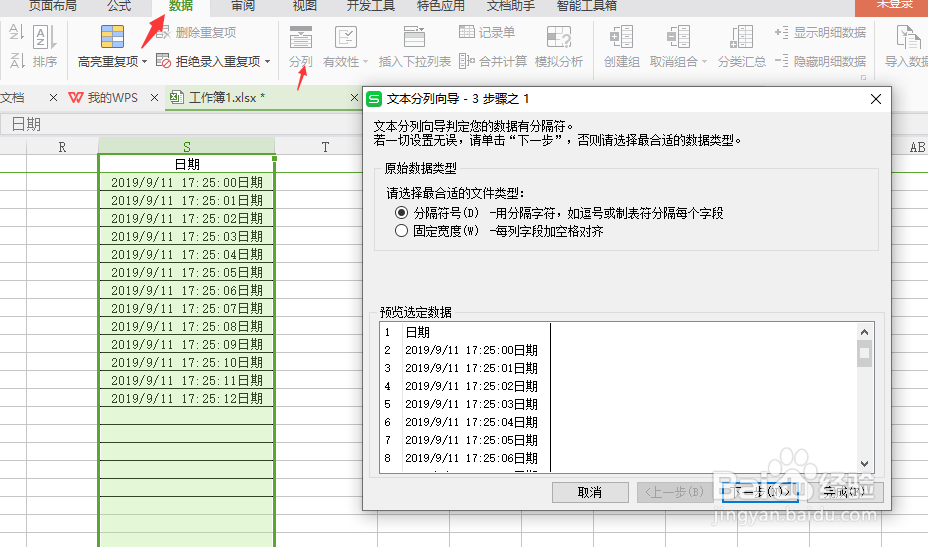Open the 智能工具箱 ribbon tab
Image resolution: width=928 pixels, height=547 pixels.
(587, 6)
